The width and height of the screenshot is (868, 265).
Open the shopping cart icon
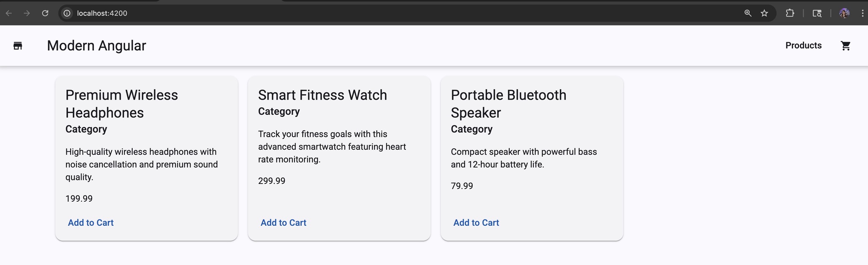point(845,45)
